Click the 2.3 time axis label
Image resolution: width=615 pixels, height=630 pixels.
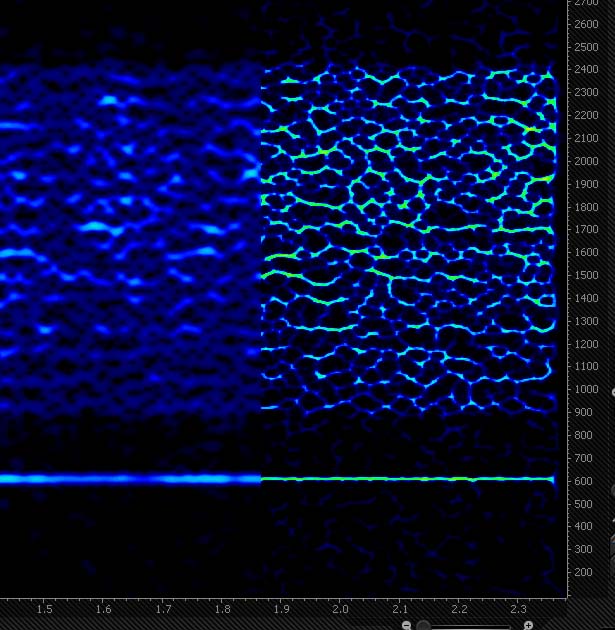click(518, 609)
